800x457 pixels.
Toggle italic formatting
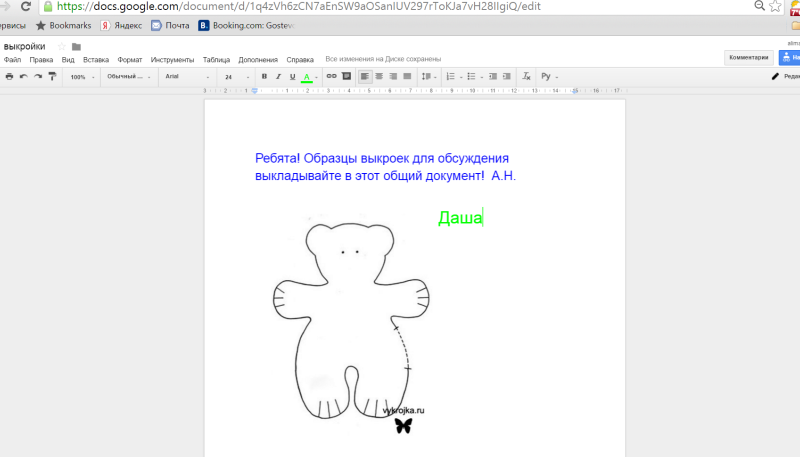click(x=279, y=76)
